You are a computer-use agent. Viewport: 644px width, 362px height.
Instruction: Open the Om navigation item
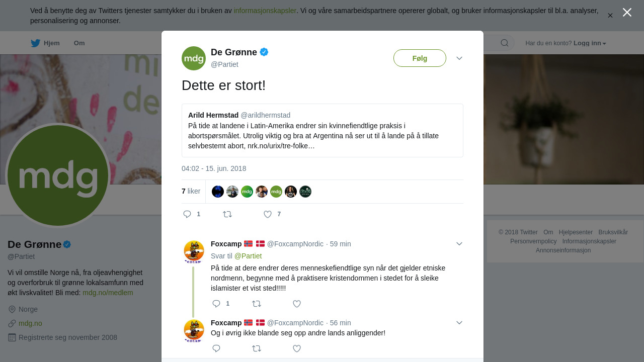(79, 43)
